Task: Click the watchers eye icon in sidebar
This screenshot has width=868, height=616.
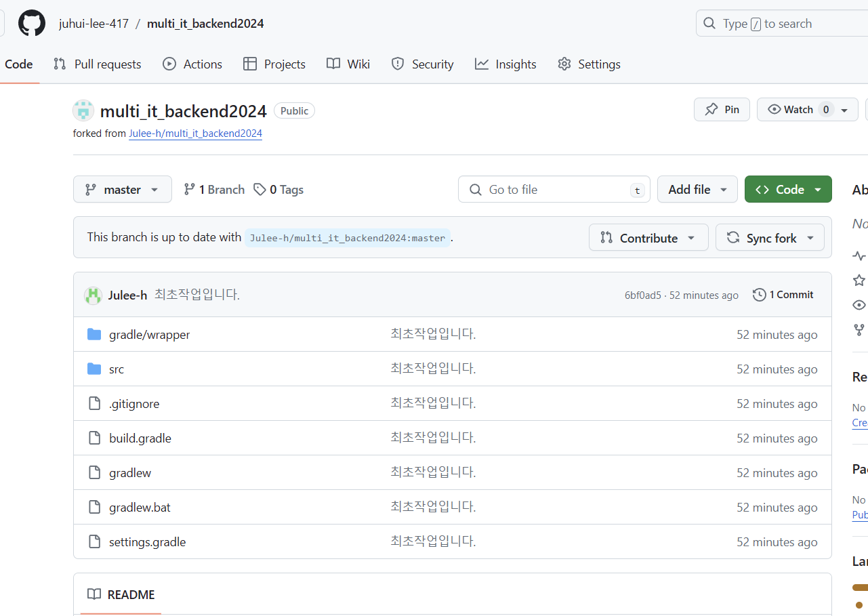Action: pyautogui.click(x=859, y=305)
